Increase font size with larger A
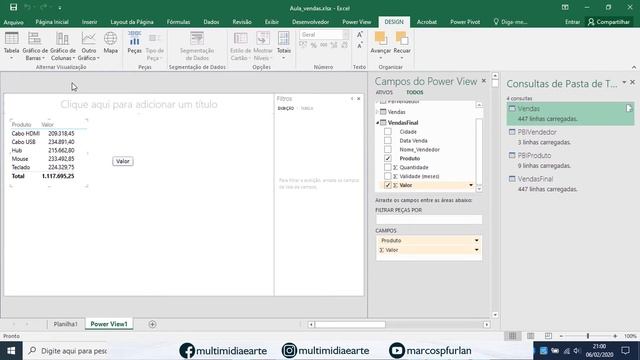Viewport: 640px width, 360px height. 360,35
